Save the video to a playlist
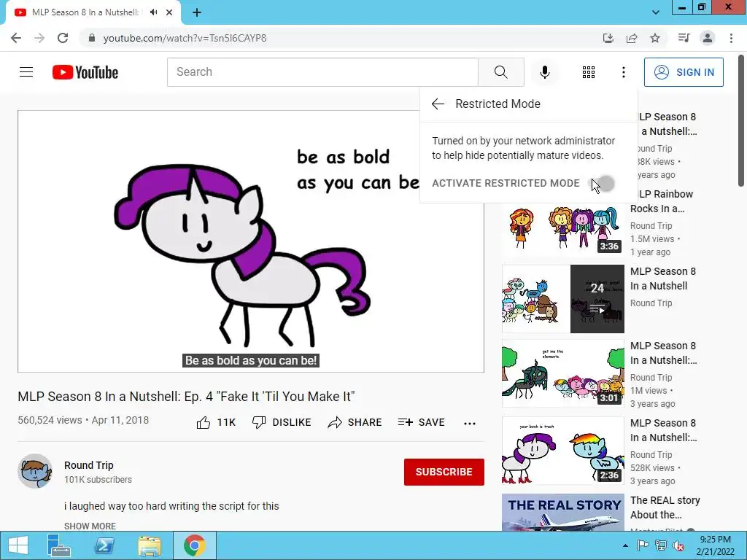Viewport: 747px width, 560px height. click(x=421, y=422)
